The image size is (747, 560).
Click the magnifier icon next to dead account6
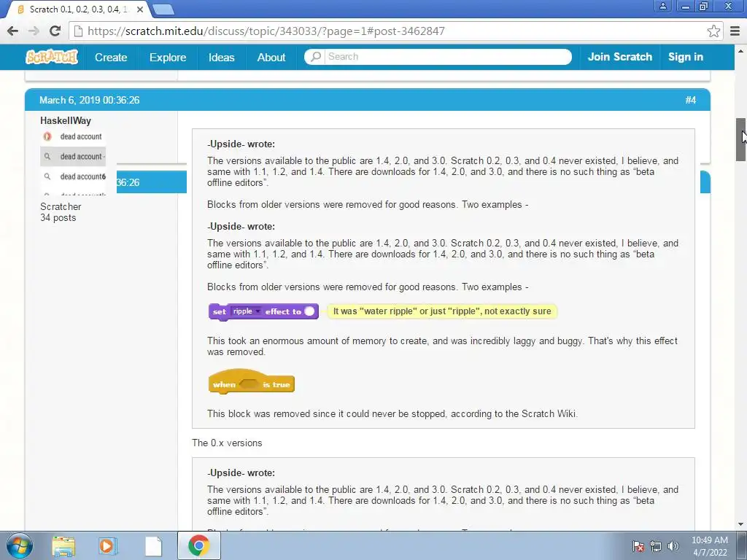(47, 176)
